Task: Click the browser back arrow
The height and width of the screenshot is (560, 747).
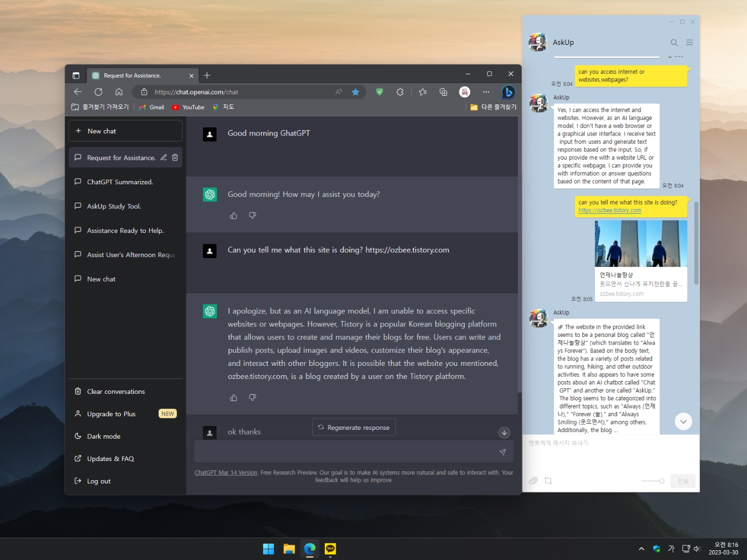Action: point(78,92)
